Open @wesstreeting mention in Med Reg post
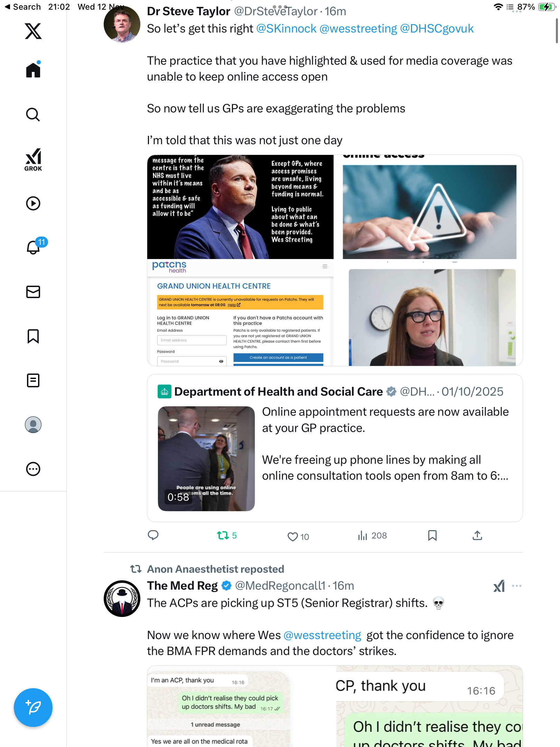 (x=322, y=635)
